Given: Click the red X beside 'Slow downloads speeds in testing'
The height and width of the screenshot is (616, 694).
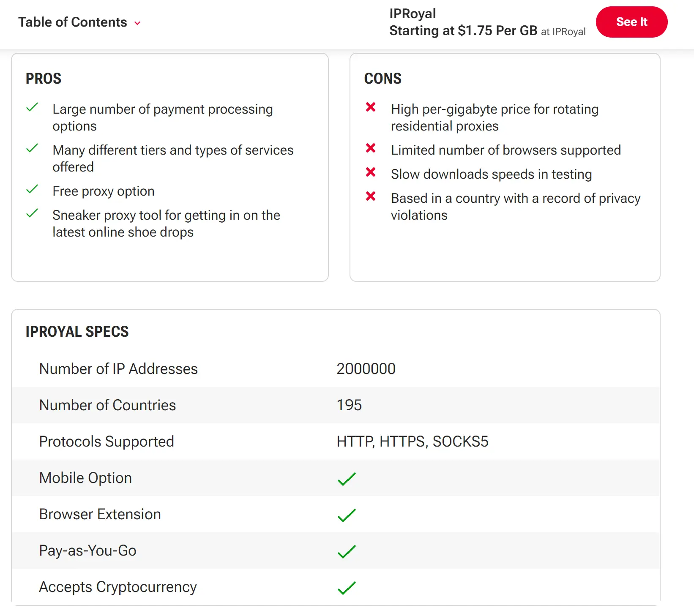Looking at the screenshot, I should pos(371,172).
